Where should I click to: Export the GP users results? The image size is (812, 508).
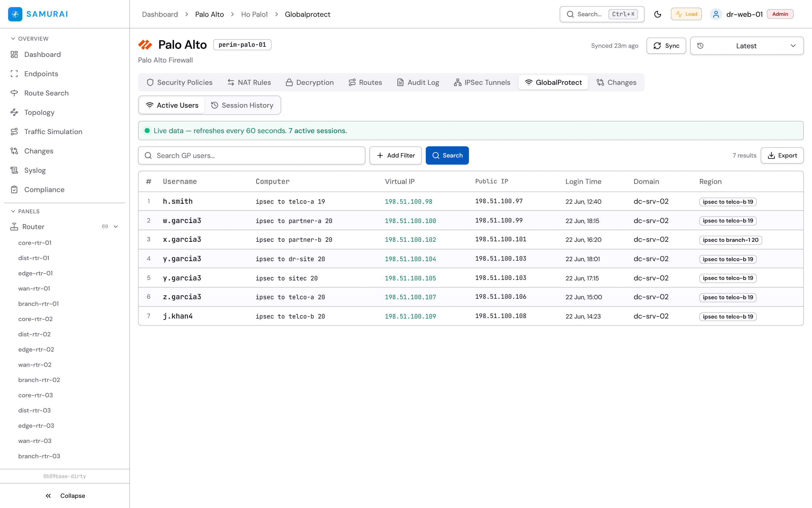point(782,155)
